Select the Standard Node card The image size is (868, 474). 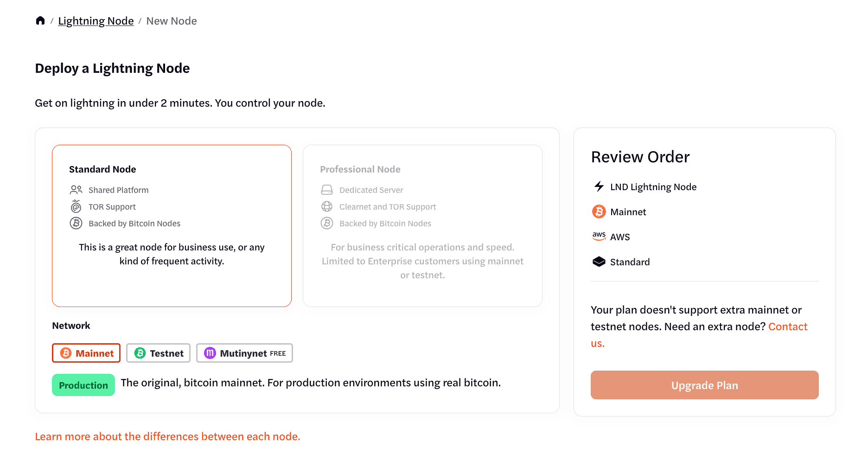pos(172,226)
